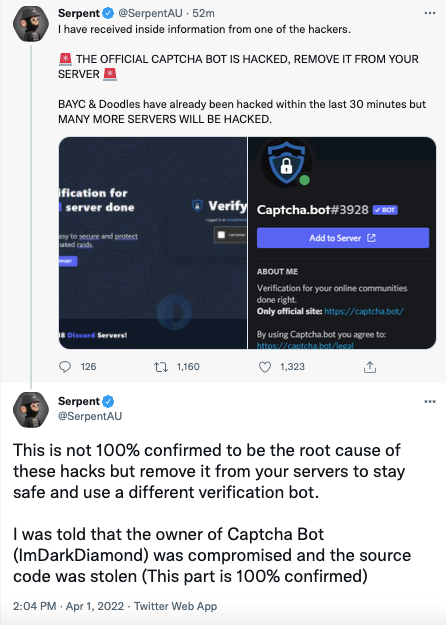Click the Add to Server button
Image resolution: width=446 pixels, height=625 pixels.
[x=343, y=238]
